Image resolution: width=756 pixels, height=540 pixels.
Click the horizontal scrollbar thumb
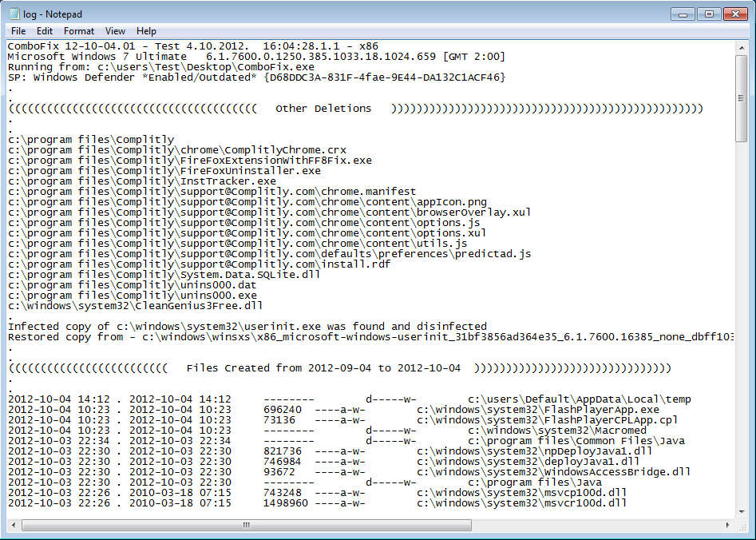click(x=247, y=525)
